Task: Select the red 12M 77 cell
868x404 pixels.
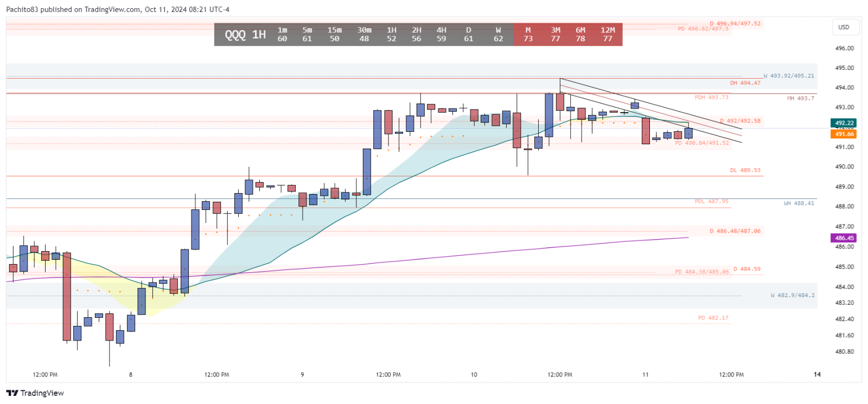Action: tap(608, 35)
